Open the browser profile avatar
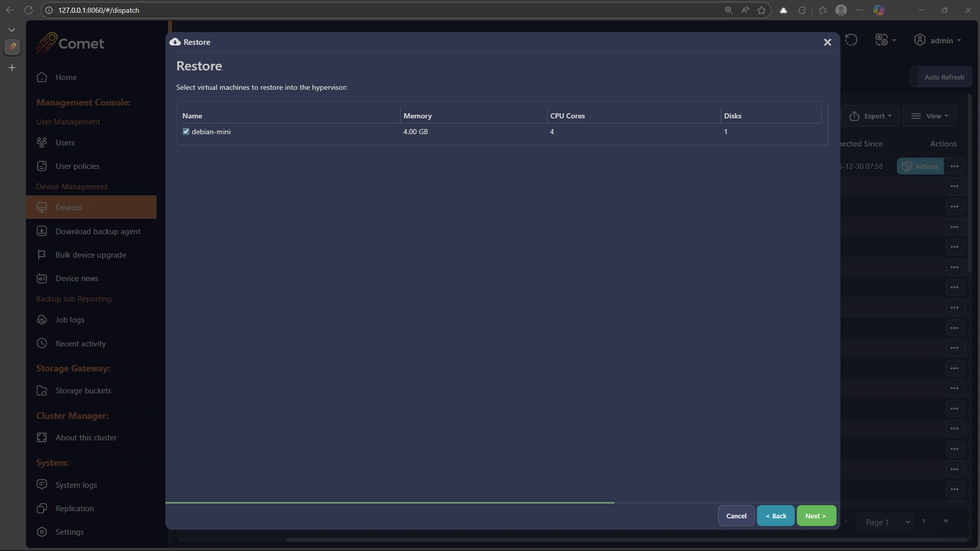The image size is (980, 551). pyautogui.click(x=841, y=10)
